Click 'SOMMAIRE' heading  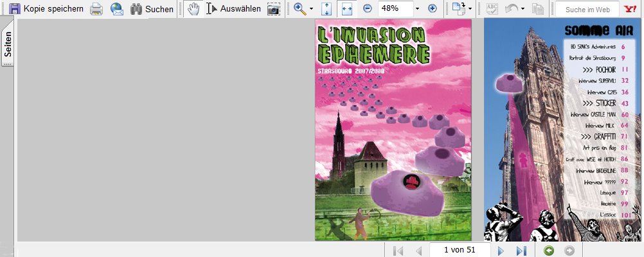pyautogui.click(x=598, y=30)
